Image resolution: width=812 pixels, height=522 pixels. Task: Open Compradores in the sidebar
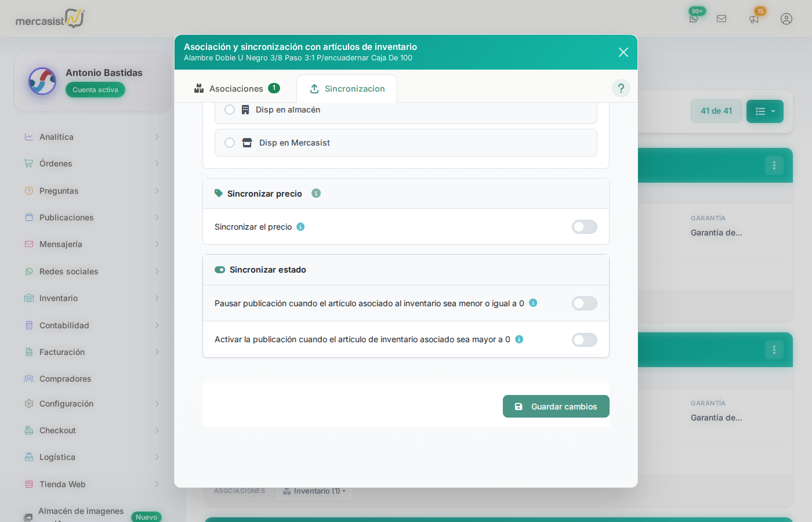point(65,379)
